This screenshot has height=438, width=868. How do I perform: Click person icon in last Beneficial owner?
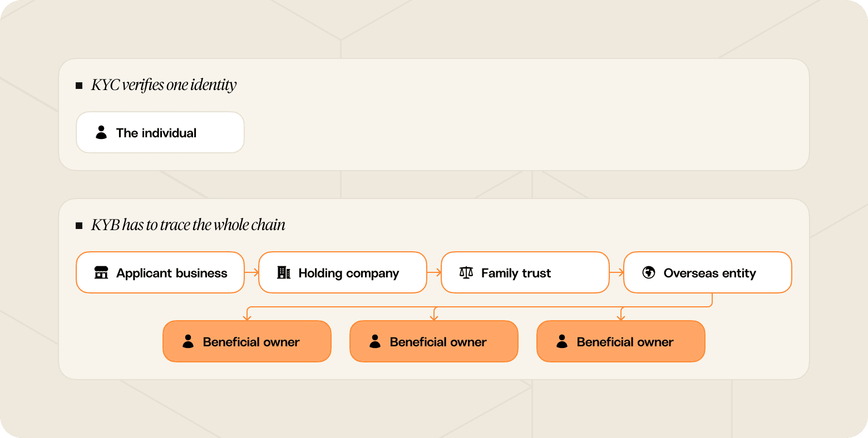(x=562, y=341)
